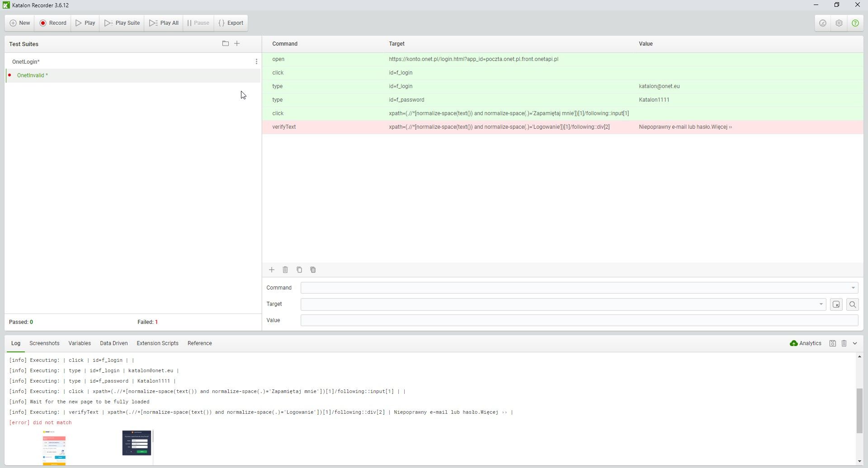Expand the Command dropdown list
The width and height of the screenshot is (868, 468).
[x=853, y=288]
